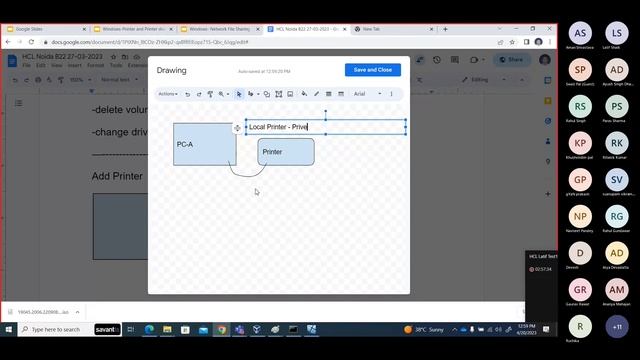640x360 pixels.
Task: Open border weight options
Action: point(329,94)
